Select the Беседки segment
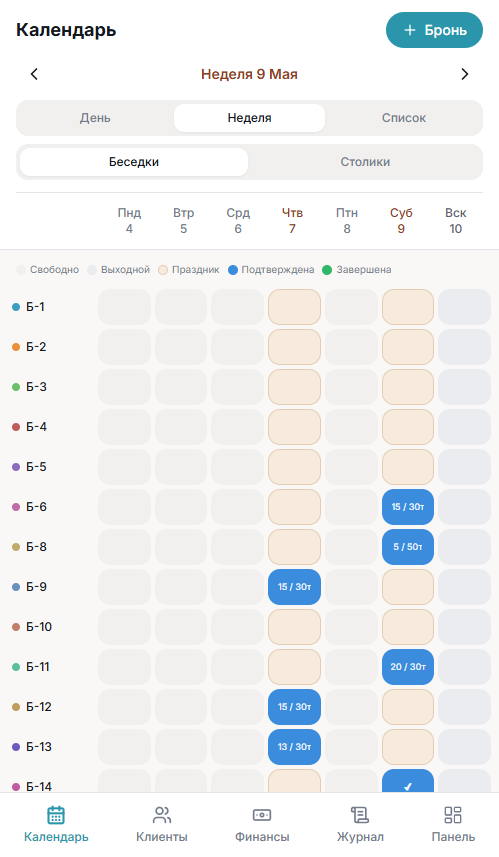This screenshot has width=499, height=857. (x=134, y=162)
